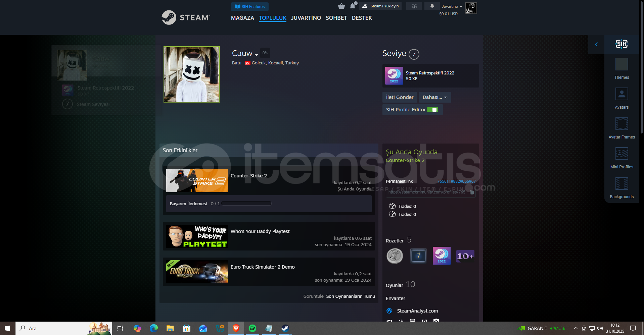
Task: Click the Juvartino account avatar in header
Action: point(471,8)
